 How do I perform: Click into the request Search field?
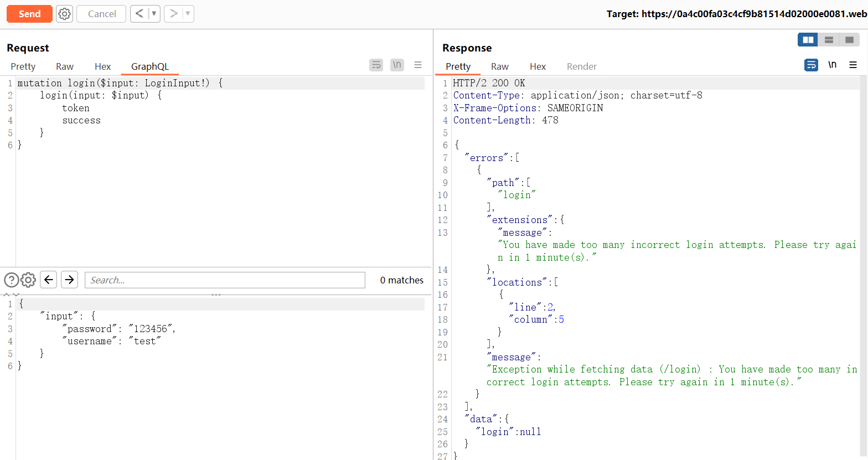click(225, 280)
